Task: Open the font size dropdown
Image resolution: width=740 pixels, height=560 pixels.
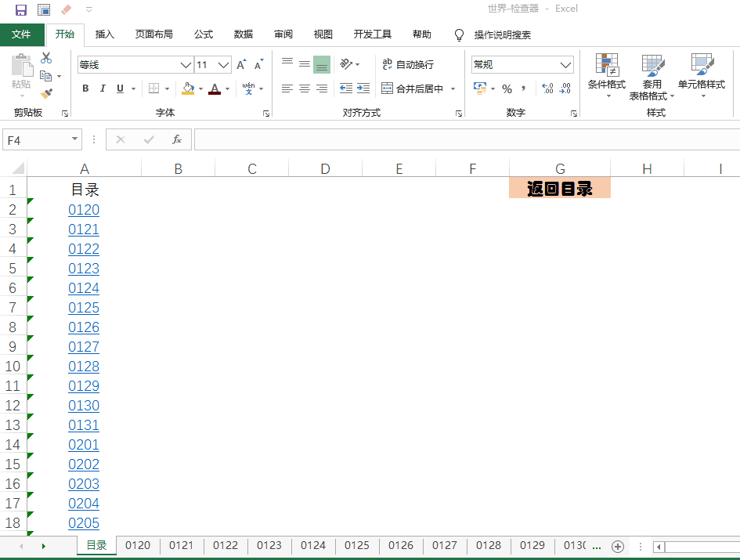Action: coord(224,65)
